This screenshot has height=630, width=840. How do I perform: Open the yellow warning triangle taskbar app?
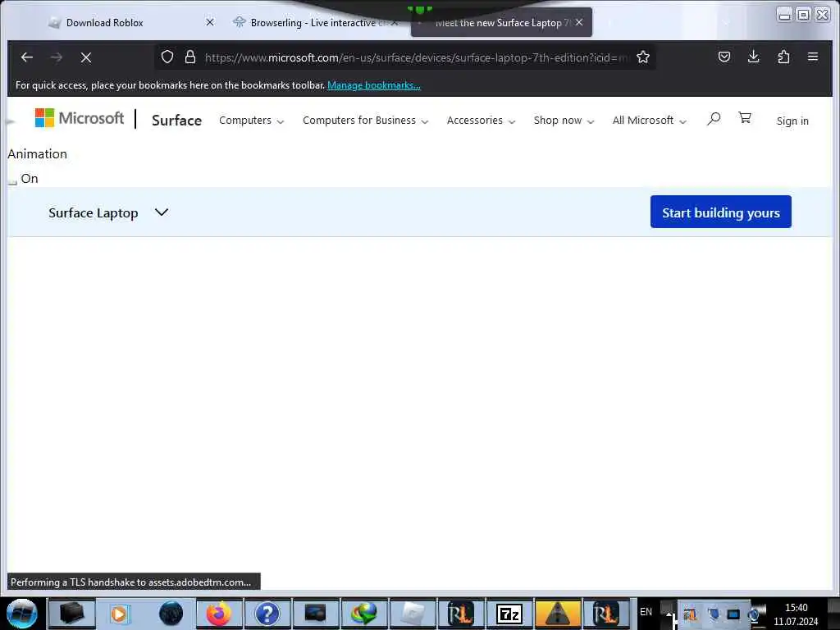click(558, 614)
